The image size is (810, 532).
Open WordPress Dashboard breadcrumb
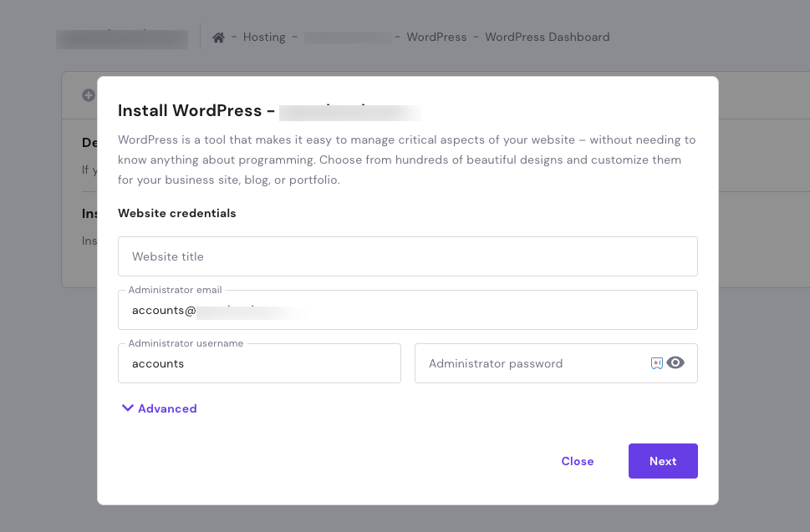[x=547, y=37]
